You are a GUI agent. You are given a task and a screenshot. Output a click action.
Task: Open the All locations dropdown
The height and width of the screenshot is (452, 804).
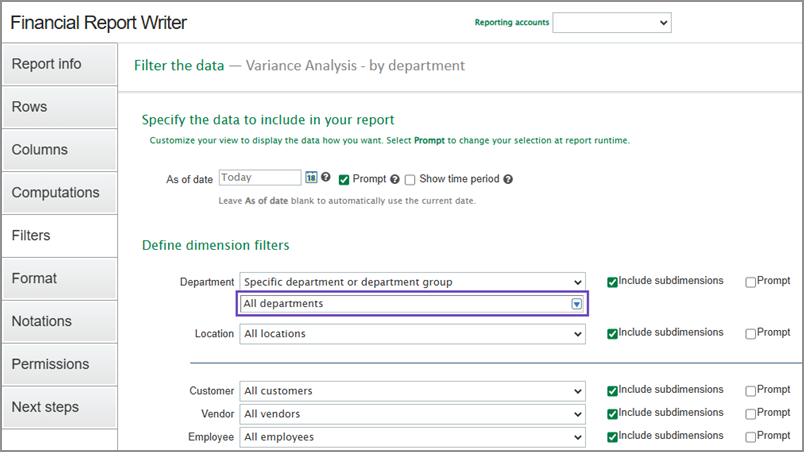(412, 333)
